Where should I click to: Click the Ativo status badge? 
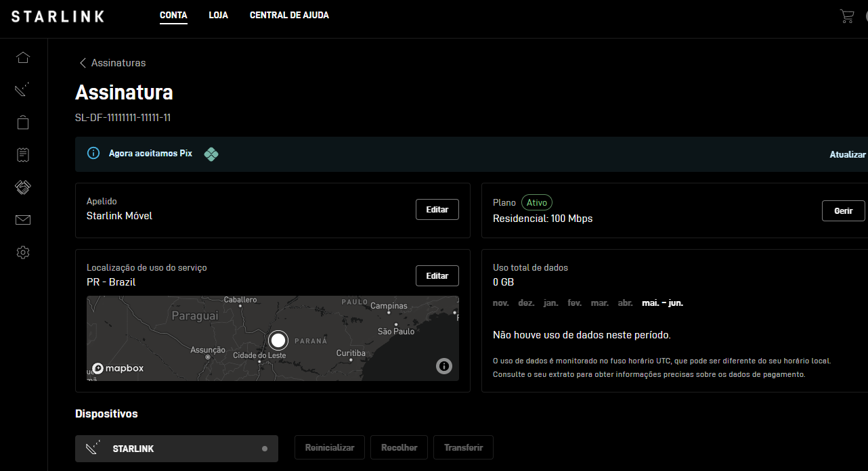(537, 202)
